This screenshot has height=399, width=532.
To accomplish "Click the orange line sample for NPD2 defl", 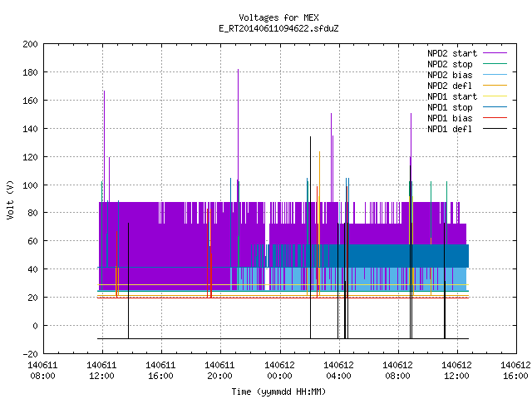I will 495,86.
